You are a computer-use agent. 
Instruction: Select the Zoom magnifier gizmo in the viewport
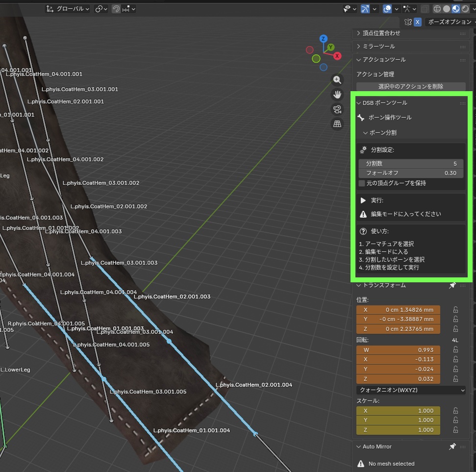point(337,80)
